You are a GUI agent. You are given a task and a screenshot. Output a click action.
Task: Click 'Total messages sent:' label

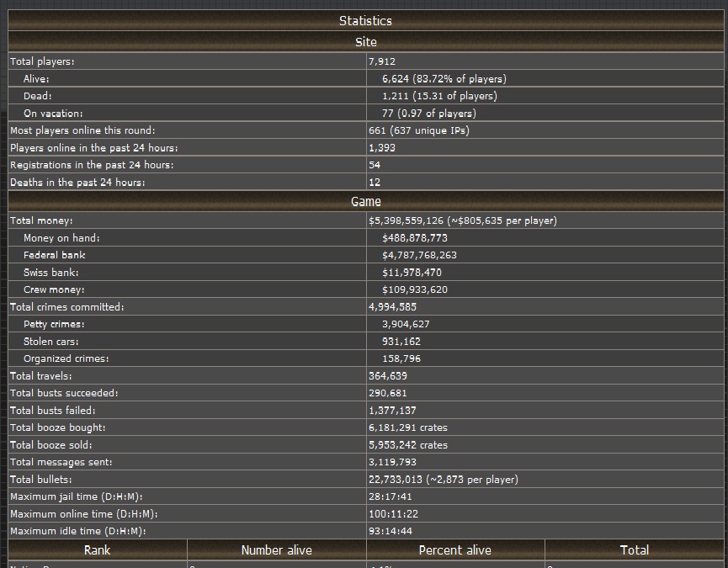[61, 462]
